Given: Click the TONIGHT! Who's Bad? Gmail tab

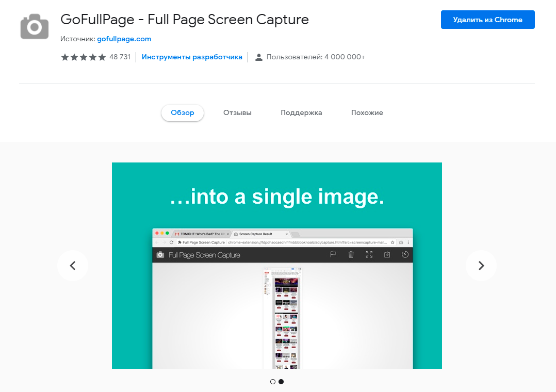Looking at the screenshot, I should click(201, 234).
